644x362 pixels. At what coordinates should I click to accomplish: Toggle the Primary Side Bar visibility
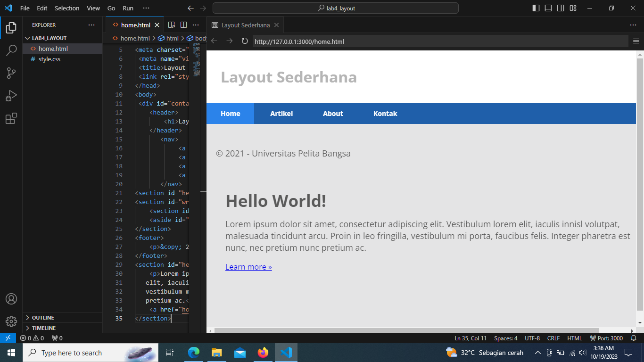coord(536,8)
